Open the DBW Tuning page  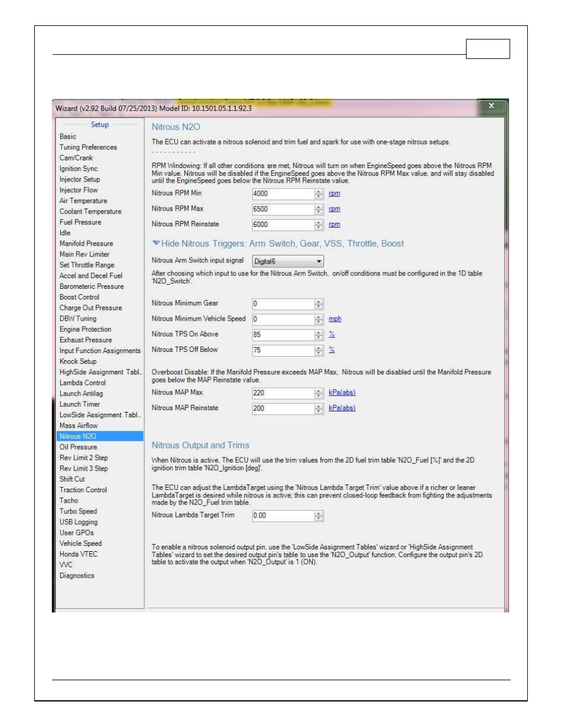(x=78, y=318)
